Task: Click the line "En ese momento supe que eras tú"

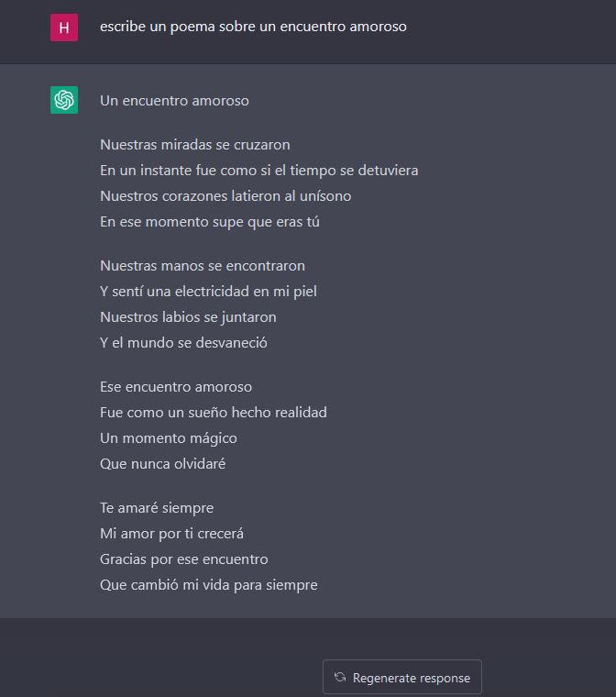Action: tap(210, 222)
